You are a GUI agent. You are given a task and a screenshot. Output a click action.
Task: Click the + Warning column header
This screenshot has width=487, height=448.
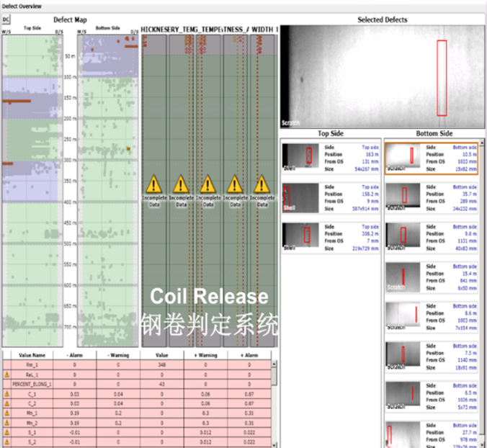tap(205, 356)
